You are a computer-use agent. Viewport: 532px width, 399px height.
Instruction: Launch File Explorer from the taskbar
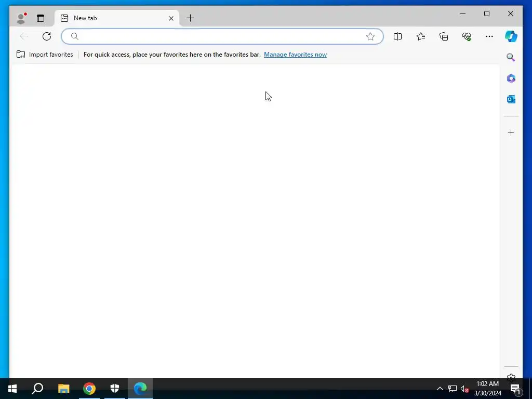click(x=63, y=389)
